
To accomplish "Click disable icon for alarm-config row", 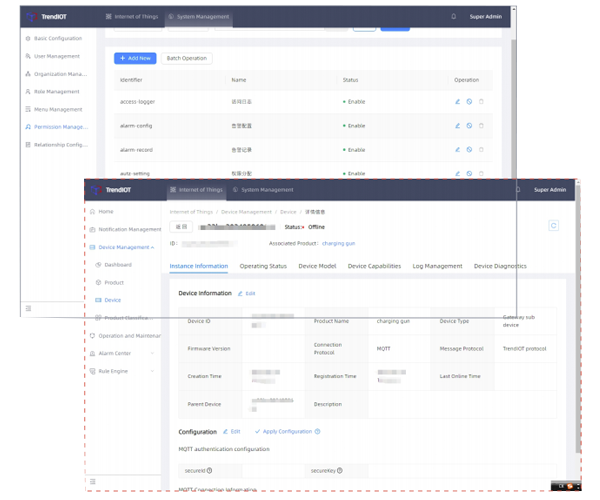I will tap(469, 126).
